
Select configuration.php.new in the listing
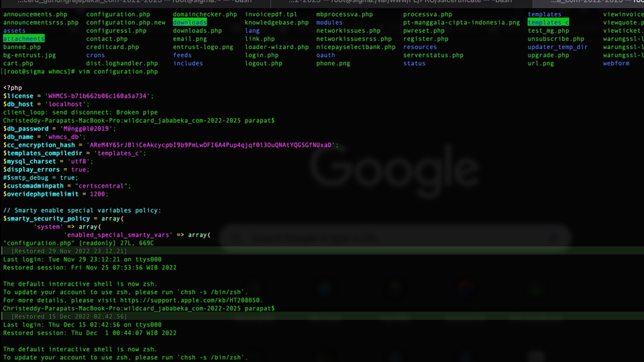click(125, 23)
